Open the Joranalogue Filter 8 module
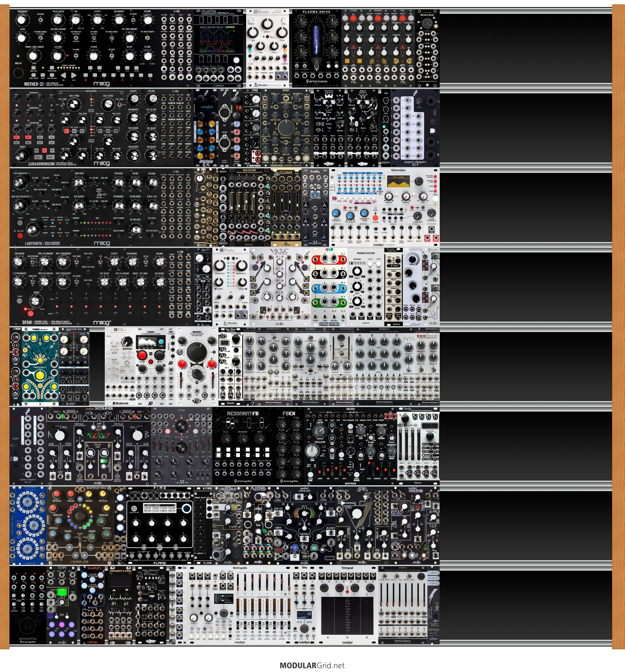625x672 pixels. point(310,366)
